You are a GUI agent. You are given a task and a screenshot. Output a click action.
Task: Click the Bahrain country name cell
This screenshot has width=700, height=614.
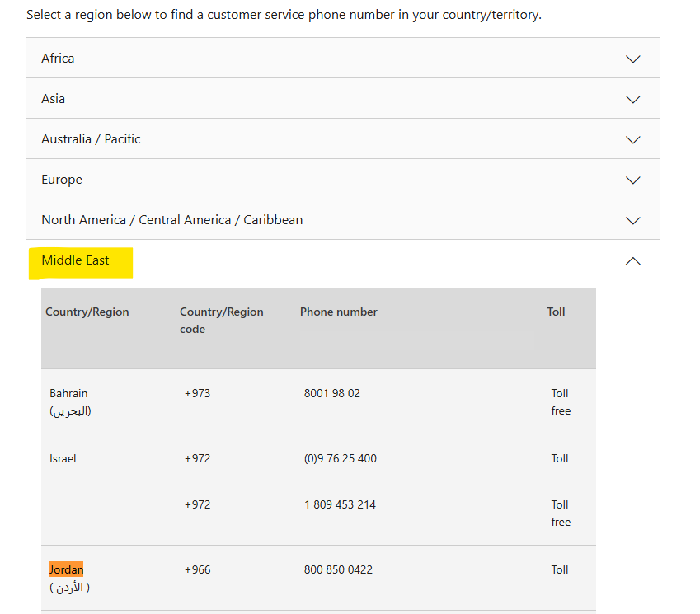70,402
